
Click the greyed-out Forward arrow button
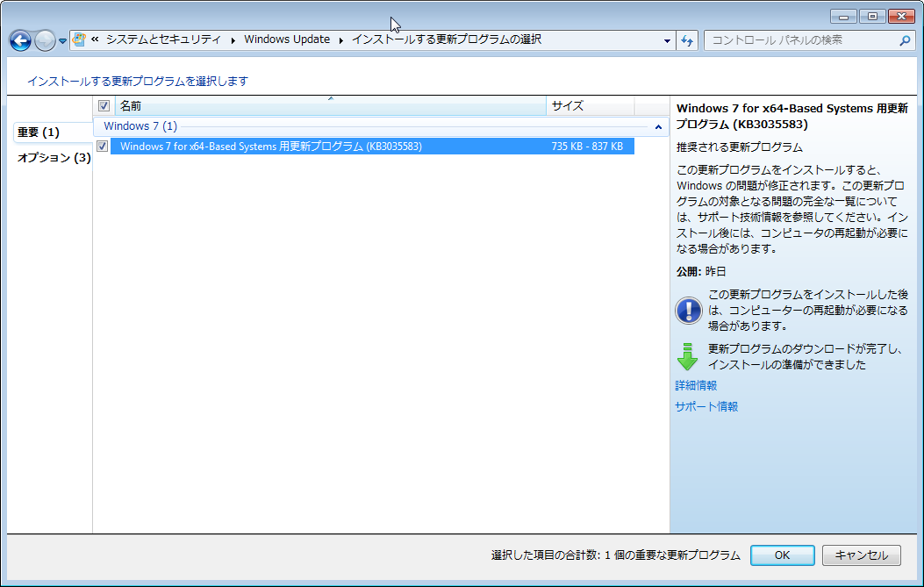pyautogui.click(x=45, y=40)
